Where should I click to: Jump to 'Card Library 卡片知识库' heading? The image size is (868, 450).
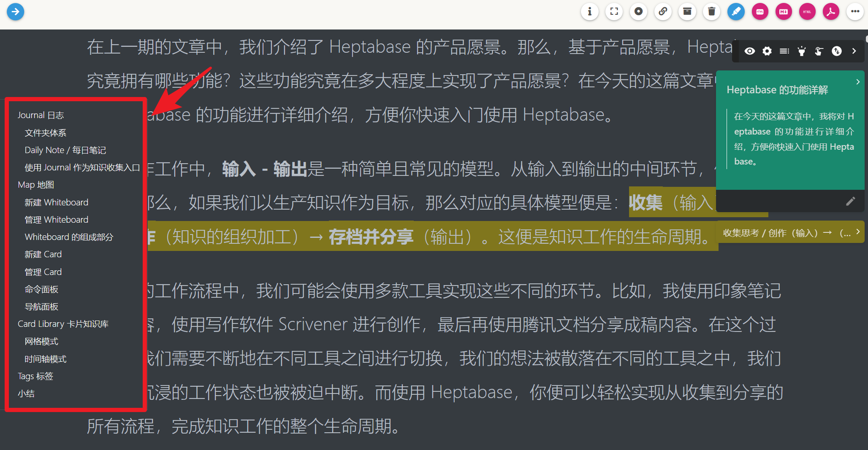[63, 324]
